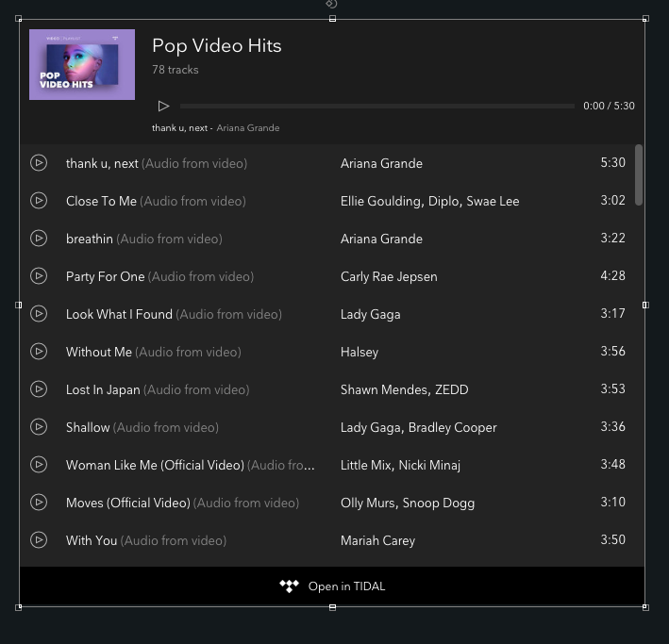Click now-playing 'thank u, next' title under progress bar
The height and width of the screenshot is (644, 669).
179,128
